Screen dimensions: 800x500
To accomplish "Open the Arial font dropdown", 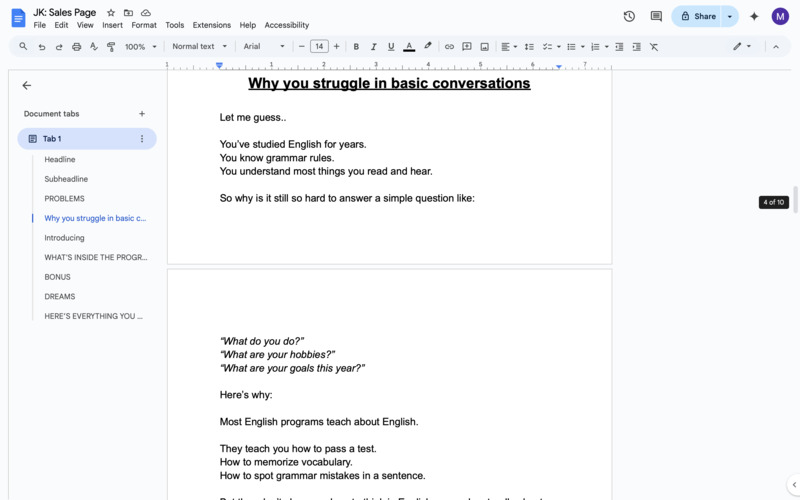I will [264, 46].
